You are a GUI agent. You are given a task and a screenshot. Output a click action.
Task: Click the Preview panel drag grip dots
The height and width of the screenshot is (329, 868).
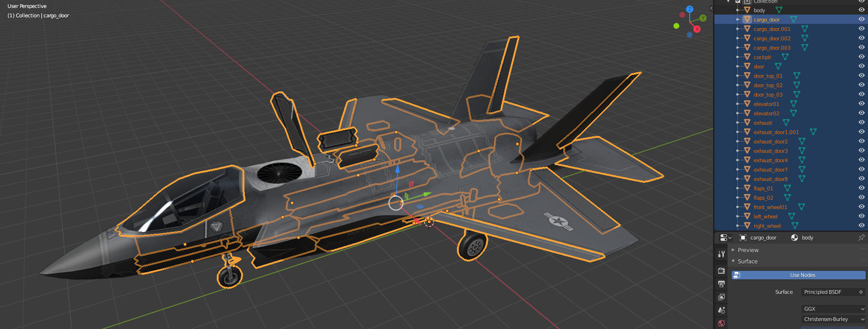[x=863, y=250]
